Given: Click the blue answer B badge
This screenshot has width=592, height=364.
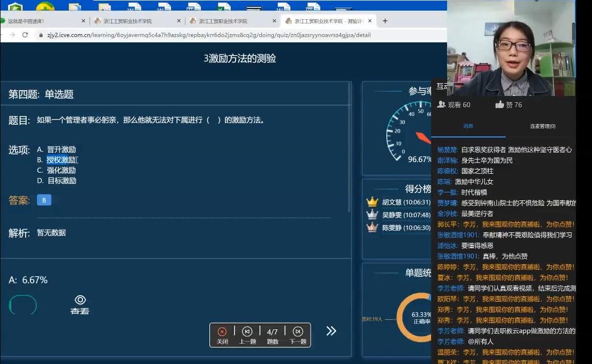Looking at the screenshot, I should 44,200.
